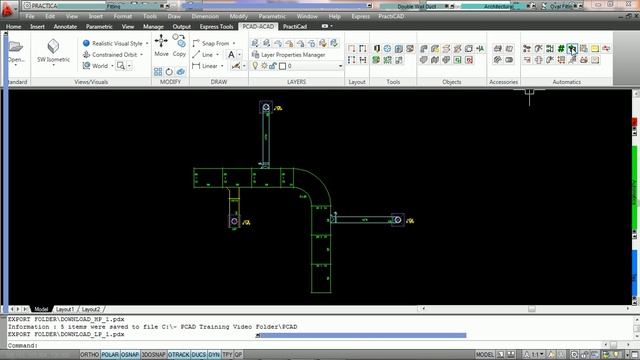Click the yellow note icon in Automatics panel
The height and width of the screenshot is (360, 640).
pyautogui.click(x=595, y=49)
